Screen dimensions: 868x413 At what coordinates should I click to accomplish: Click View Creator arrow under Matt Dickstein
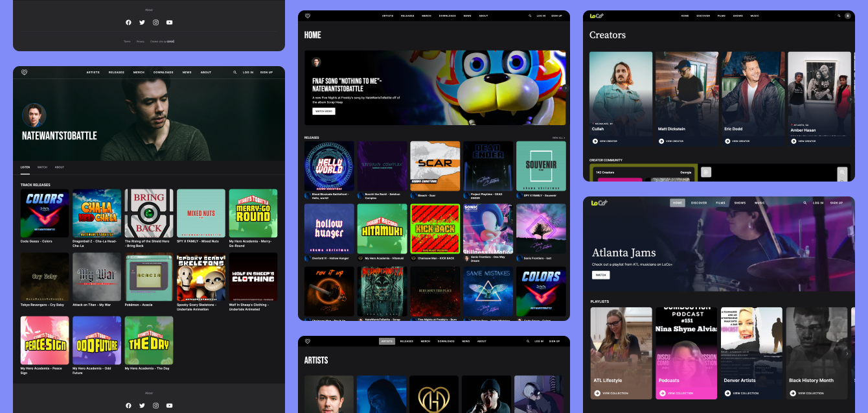[661, 141]
